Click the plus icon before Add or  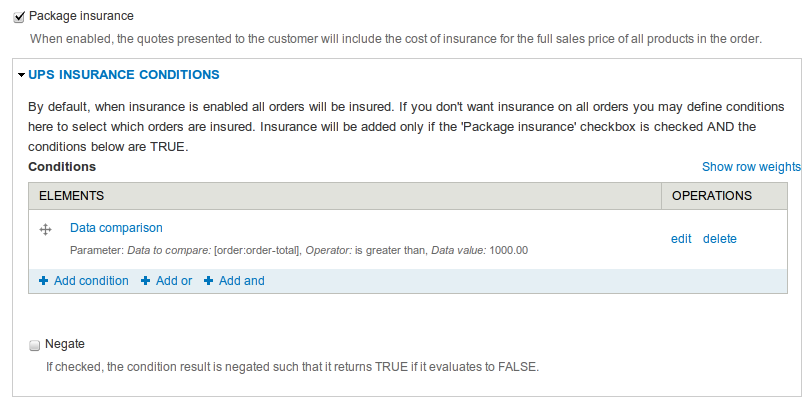tap(146, 281)
